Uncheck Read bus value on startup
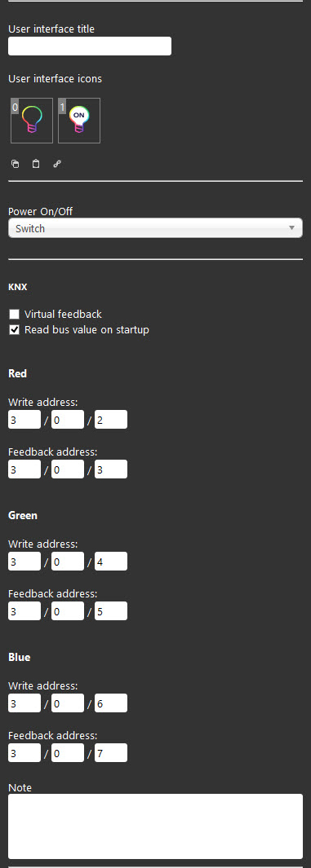The image size is (311, 868). [x=15, y=330]
